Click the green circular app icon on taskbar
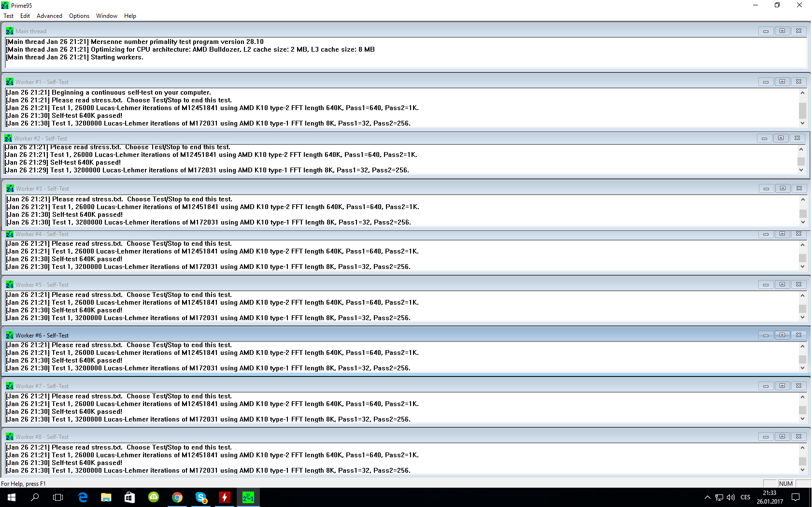The width and height of the screenshot is (812, 507). click(154, 497)
